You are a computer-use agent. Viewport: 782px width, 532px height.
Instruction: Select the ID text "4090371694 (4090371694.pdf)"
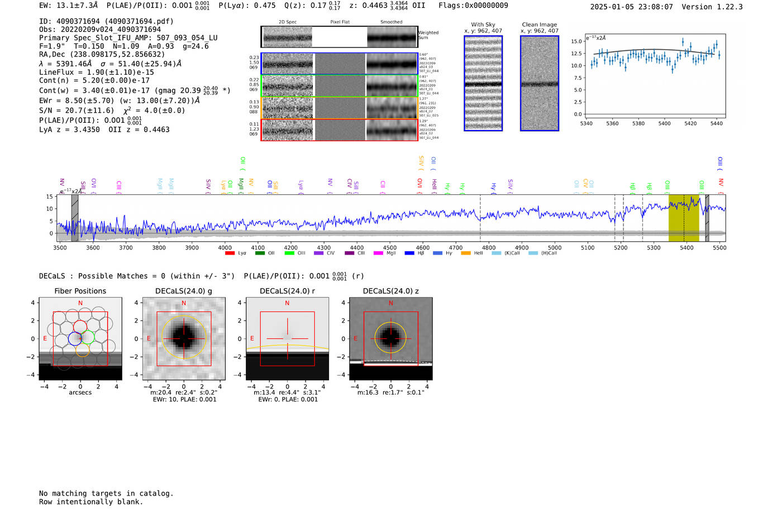(x=115, y=21)
